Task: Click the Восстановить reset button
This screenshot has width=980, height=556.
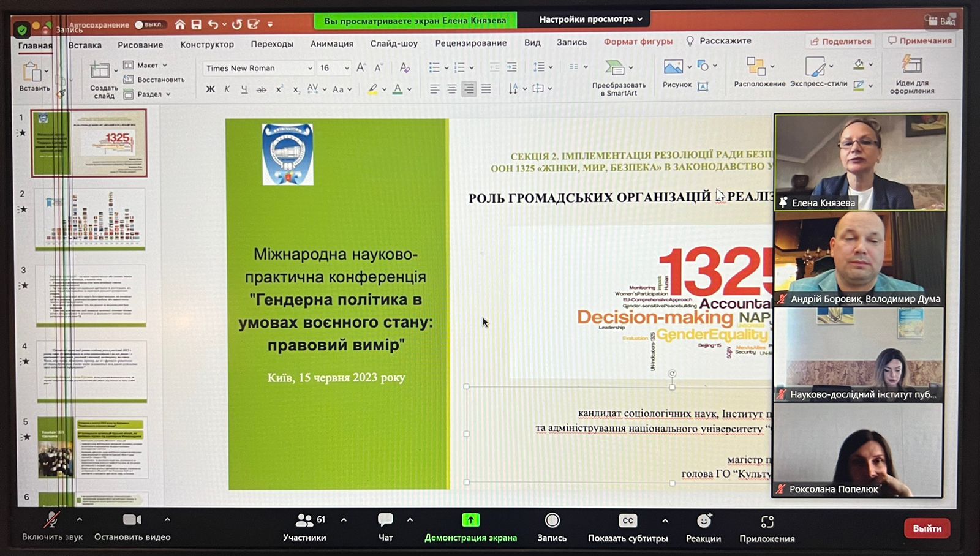Action: point(154,80)
